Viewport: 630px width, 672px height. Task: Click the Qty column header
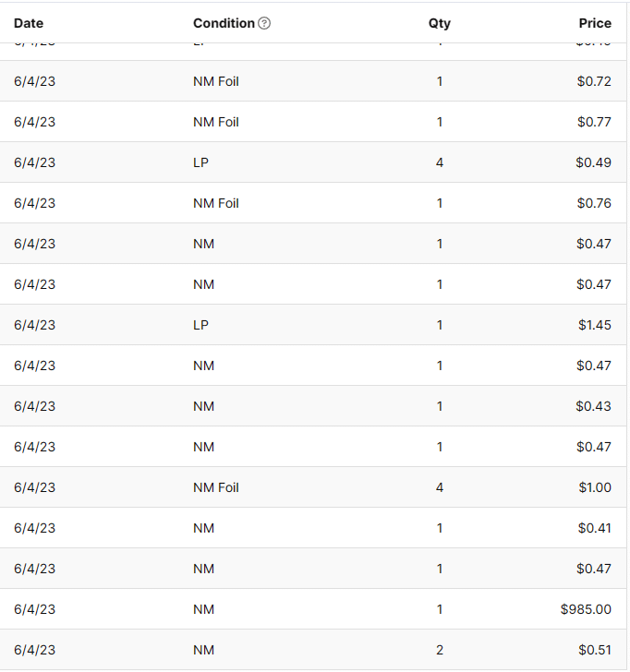[x=440, y=23]
